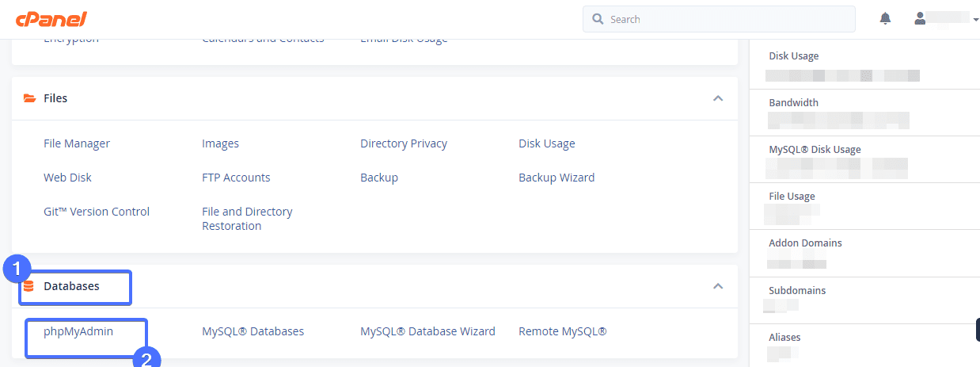Image resolution: width=980 pixels, height=367 pixels.
Task: Focus the Search input field
Action: pos(719,19)
